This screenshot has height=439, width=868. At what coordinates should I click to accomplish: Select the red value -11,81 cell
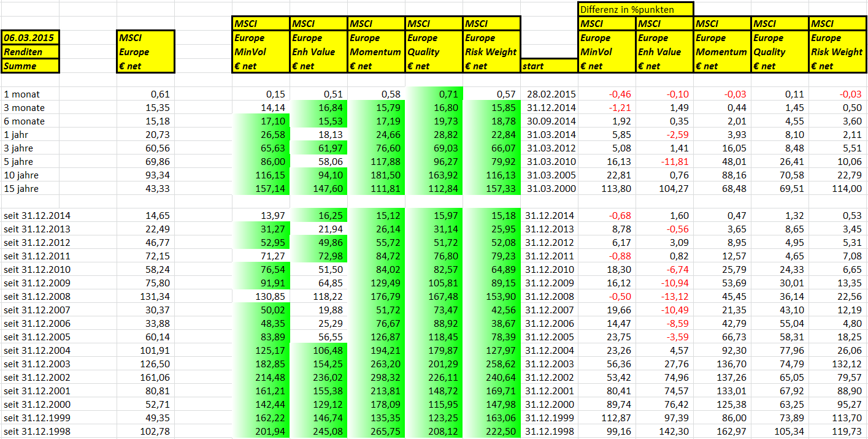664,162
